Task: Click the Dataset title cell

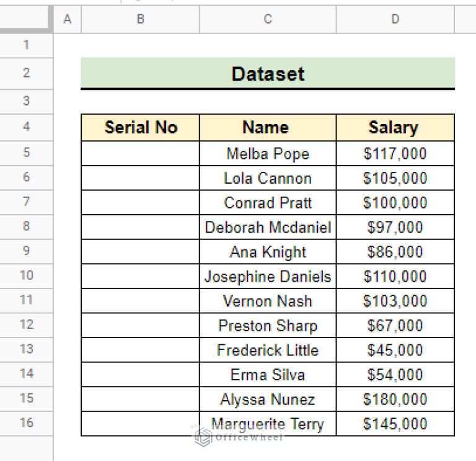Action: pyautogui.click(x=268, y=74)
